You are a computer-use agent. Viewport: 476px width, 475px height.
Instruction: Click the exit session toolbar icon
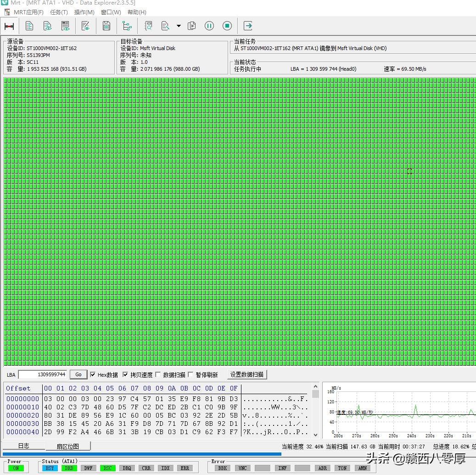tap(247, 26)
